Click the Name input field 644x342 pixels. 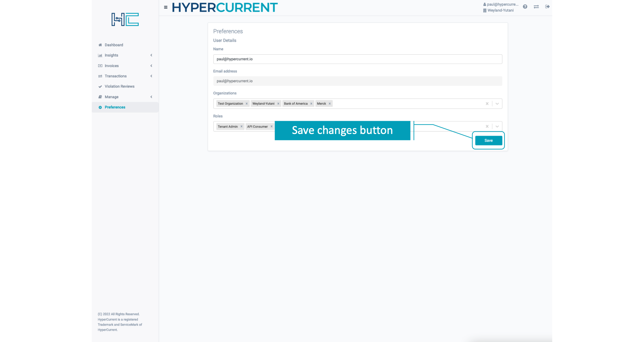click(x=357, y=59)
